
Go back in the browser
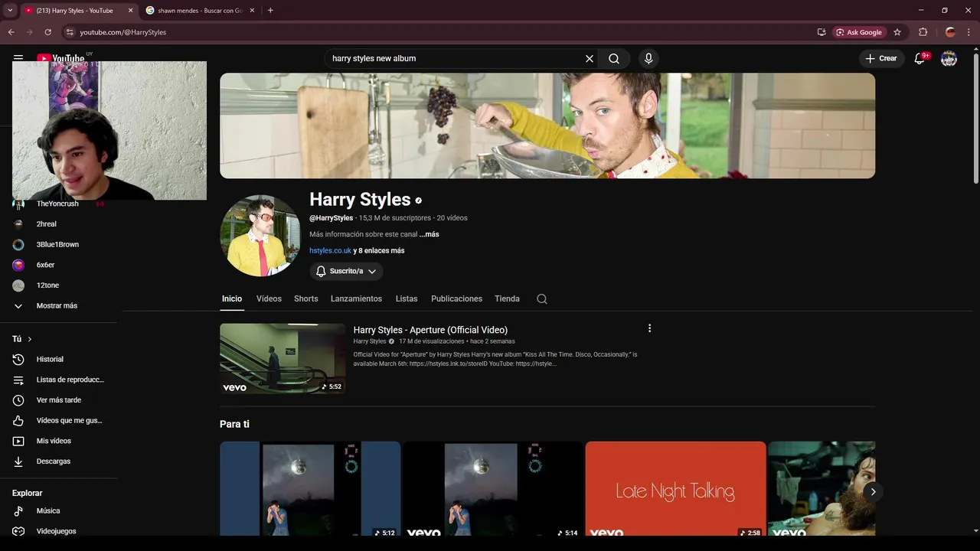coord(11,32)
